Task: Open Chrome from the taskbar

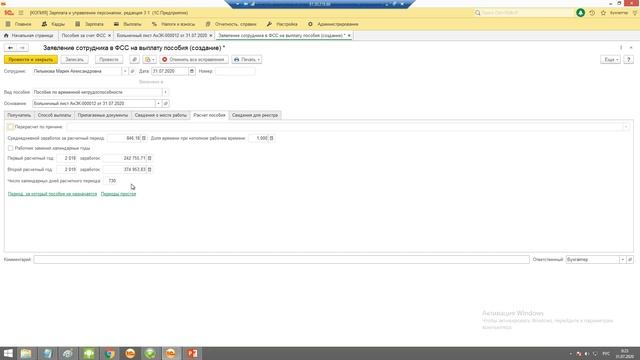Action: 109,353
